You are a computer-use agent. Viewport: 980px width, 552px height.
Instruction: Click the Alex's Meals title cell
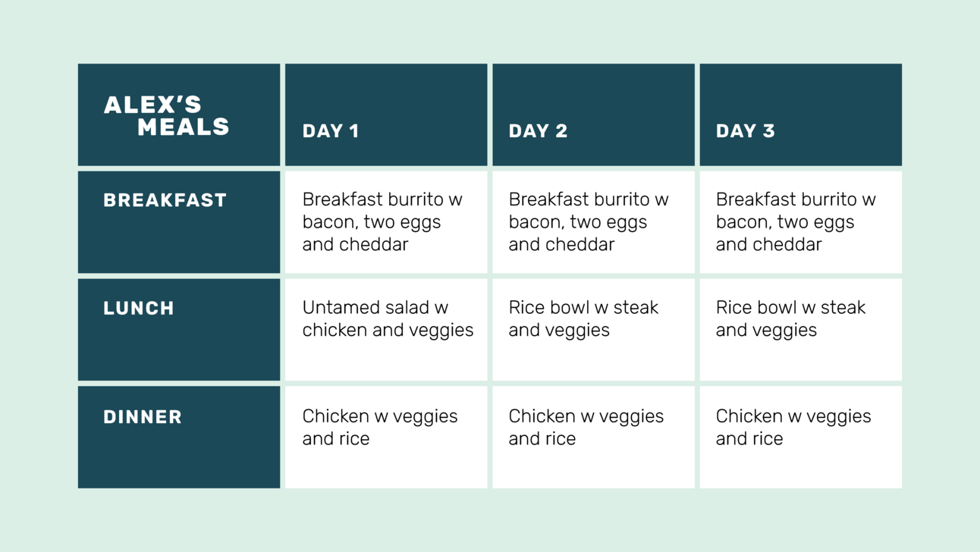(179, 114)
